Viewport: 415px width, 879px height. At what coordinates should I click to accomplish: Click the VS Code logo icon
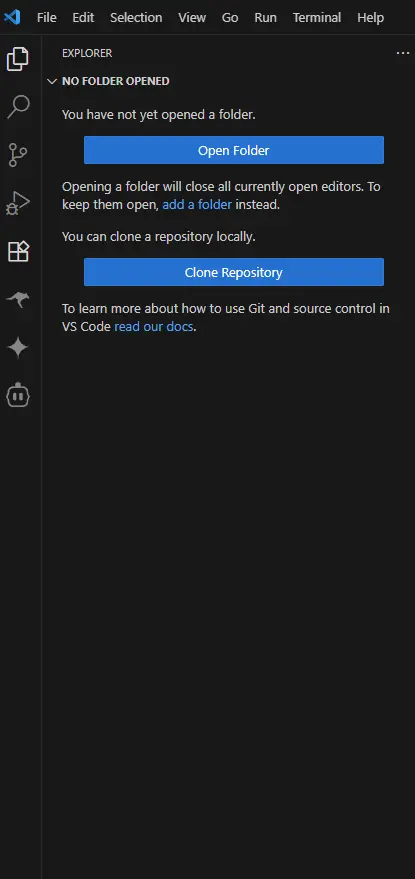pos(12,17)
